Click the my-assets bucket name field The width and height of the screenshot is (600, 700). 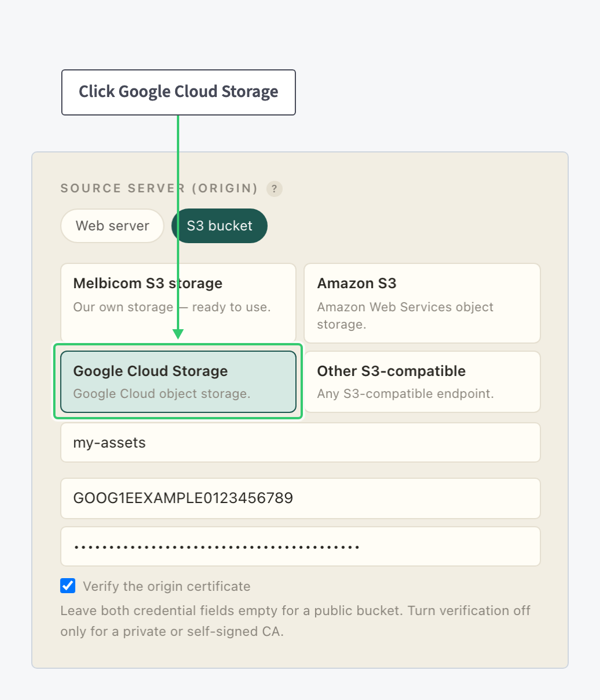301,442
